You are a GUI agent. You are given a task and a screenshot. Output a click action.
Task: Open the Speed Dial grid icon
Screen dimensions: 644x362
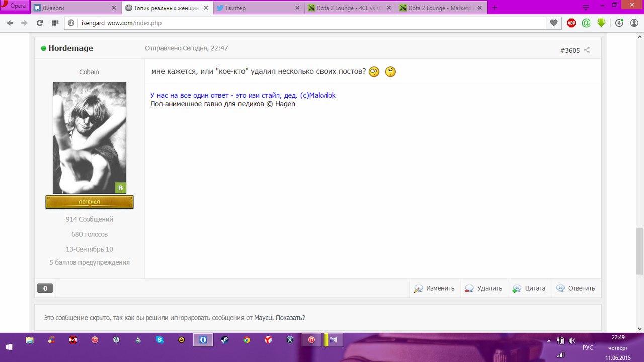click(x=55, y=23)
